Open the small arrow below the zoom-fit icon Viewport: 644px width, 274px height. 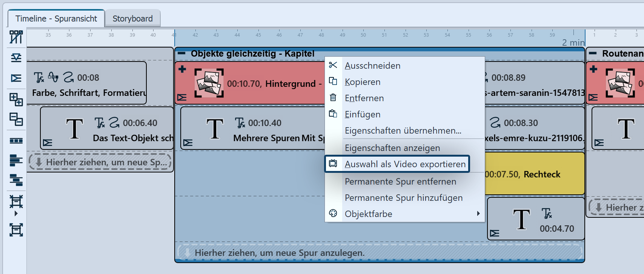[16, 214]
